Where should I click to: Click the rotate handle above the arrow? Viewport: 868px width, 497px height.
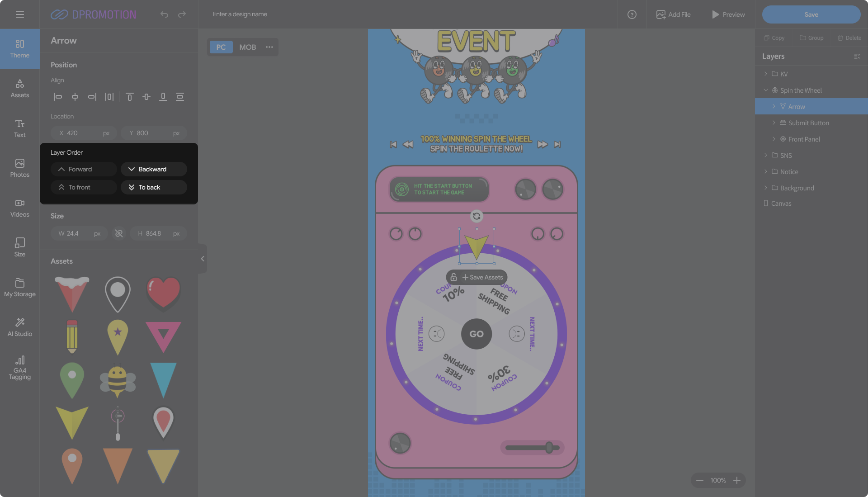(x=476, y=216)
